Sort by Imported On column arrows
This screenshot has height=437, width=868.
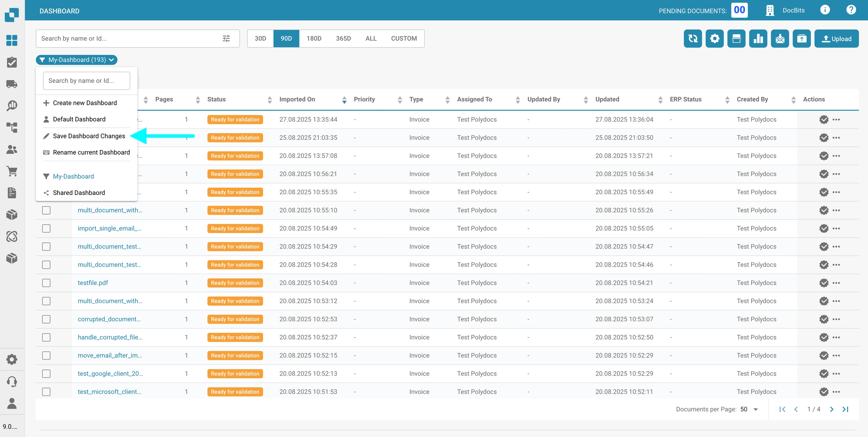point(344,100)
